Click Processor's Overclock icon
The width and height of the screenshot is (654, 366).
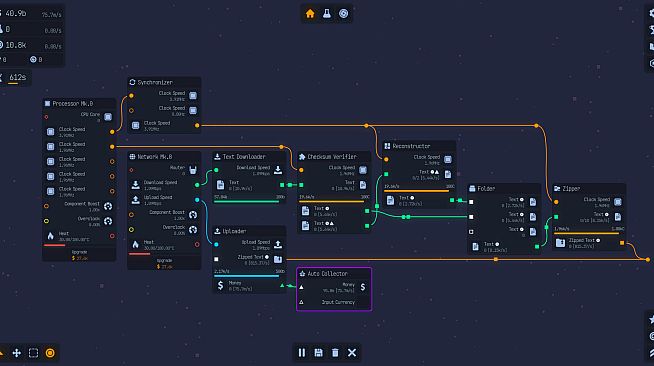point(108,221)
